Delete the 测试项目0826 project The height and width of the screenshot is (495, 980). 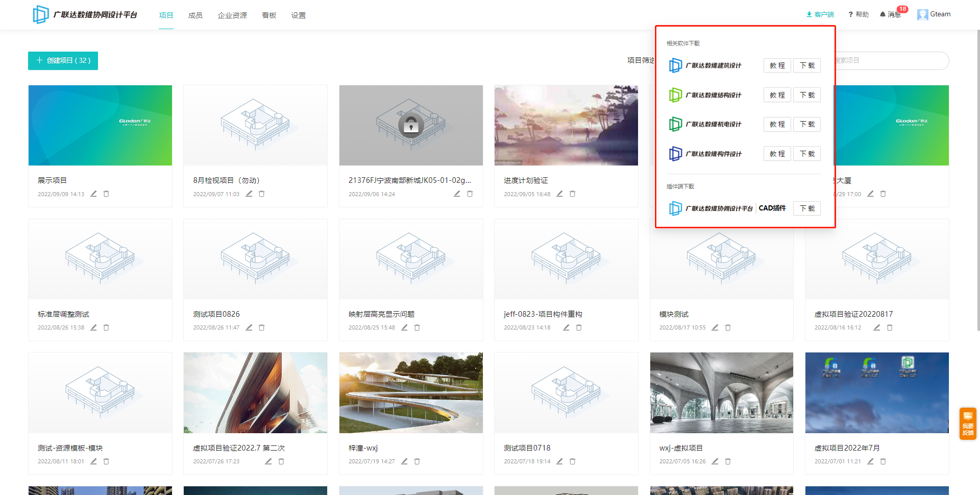(x=262, y=327)
